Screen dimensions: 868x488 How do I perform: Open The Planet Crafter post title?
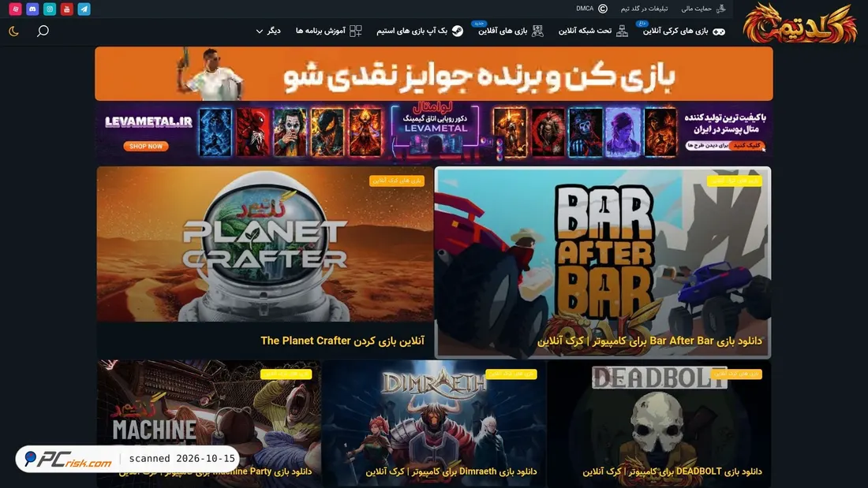point(342,341)
